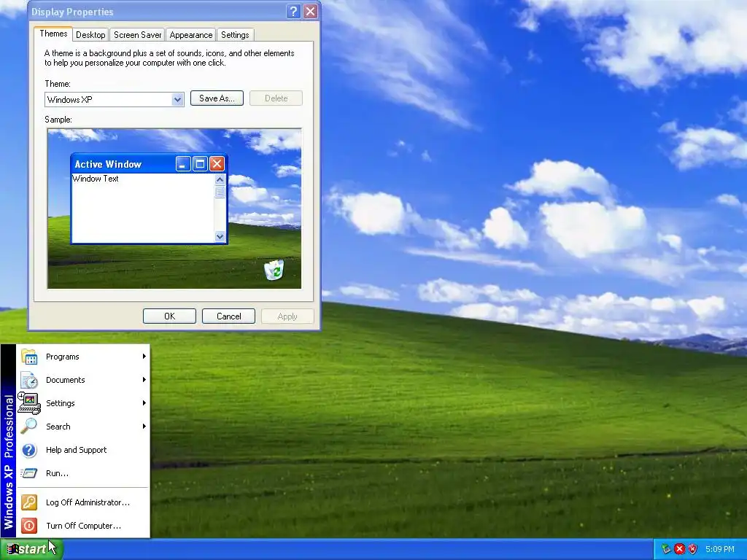Click the Cancel button
The width and height of the screenshot is (747, 560).
pos(228,316)
